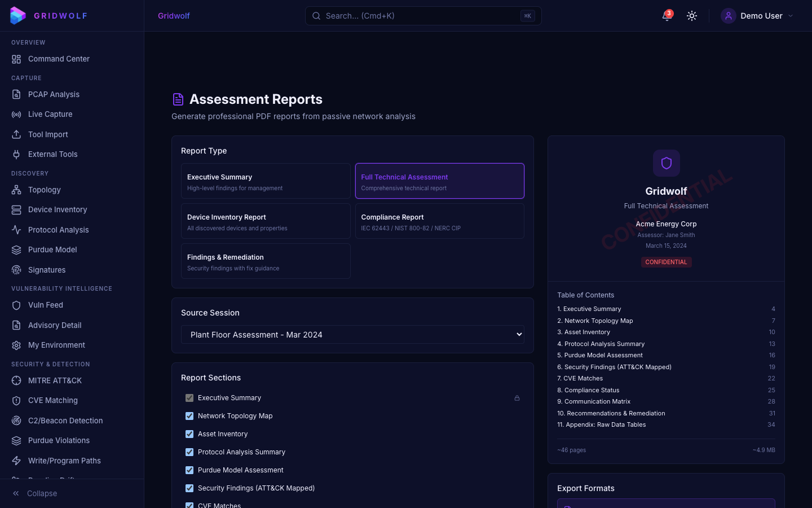Click the Purdue Model sidebar icon
Screen dimensions: 812x508
17,249
